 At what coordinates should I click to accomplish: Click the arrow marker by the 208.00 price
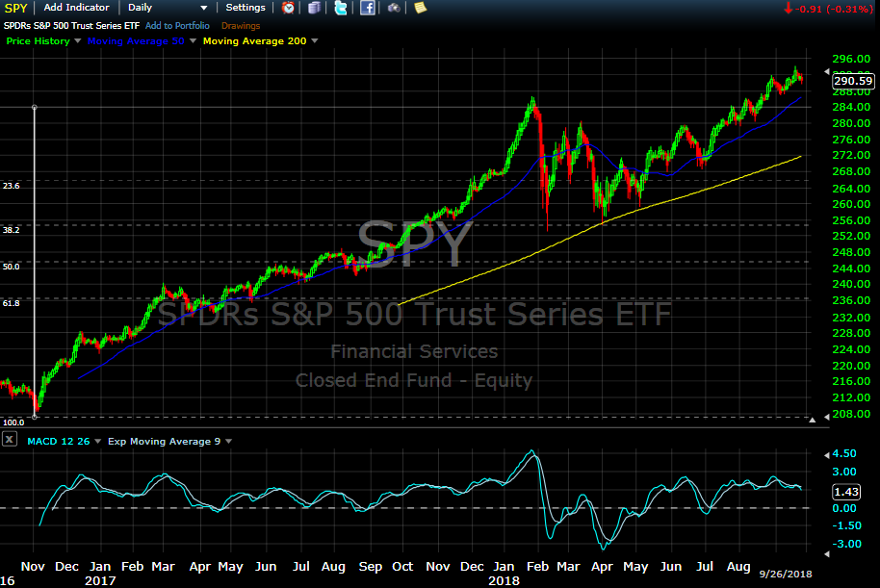[x=827, y=417]
